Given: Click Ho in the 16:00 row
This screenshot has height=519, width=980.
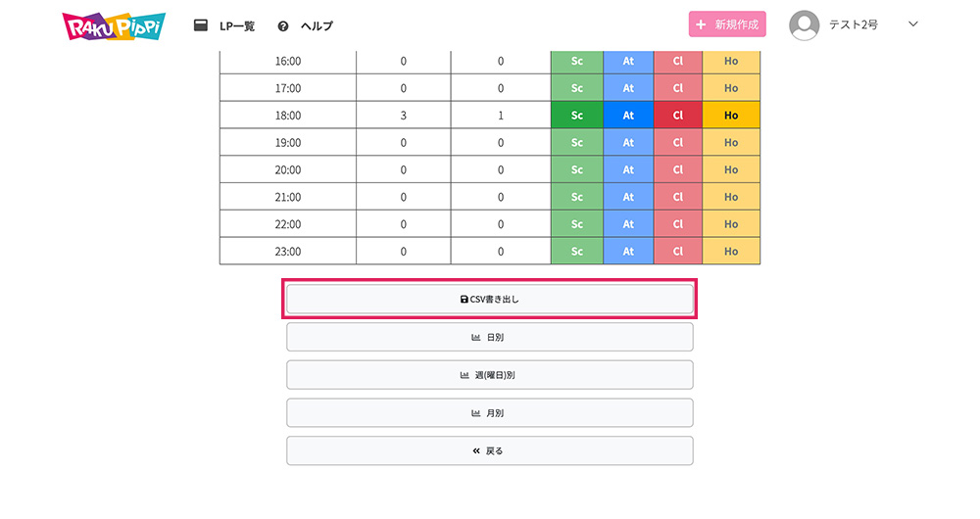Looking at the screenshot, I should click(x=731, y=62).
